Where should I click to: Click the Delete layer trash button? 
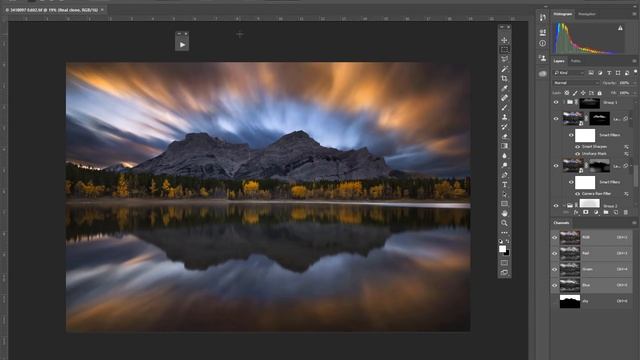click(626, 213)
